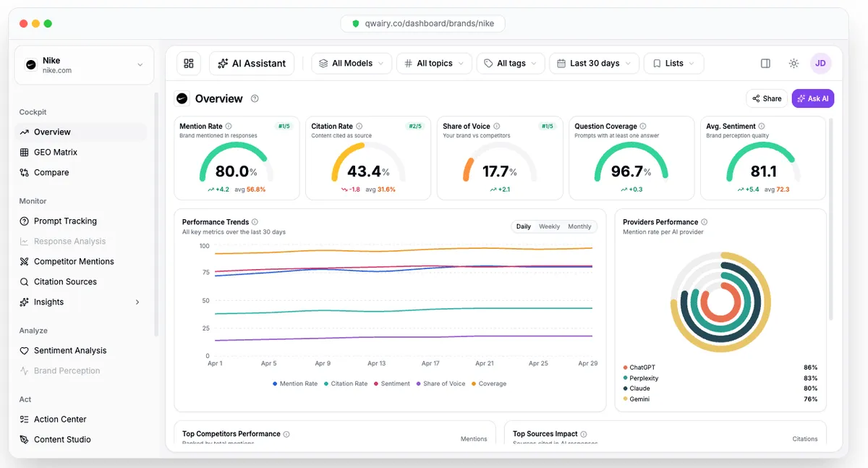868x468 pixels.
Task: Toggle Share of Voice legend item
Action: point(441,384)
